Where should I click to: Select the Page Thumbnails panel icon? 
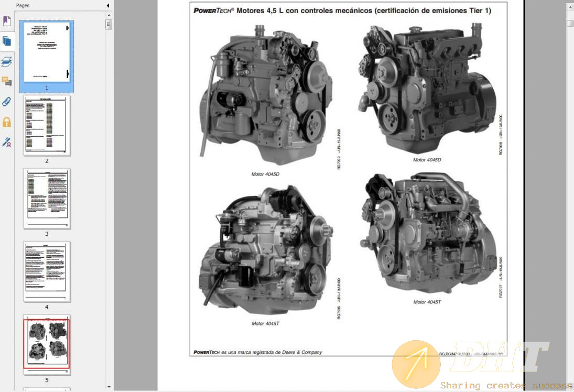7,41
